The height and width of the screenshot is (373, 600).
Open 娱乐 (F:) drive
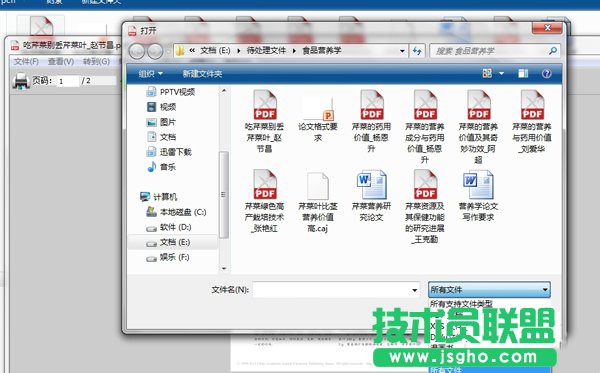(x=168, y=257)
